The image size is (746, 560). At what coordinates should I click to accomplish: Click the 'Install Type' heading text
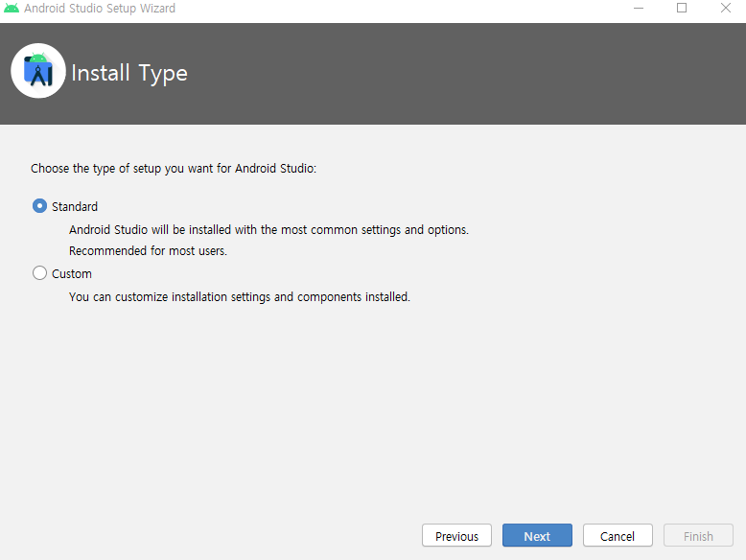coord(128,73)
